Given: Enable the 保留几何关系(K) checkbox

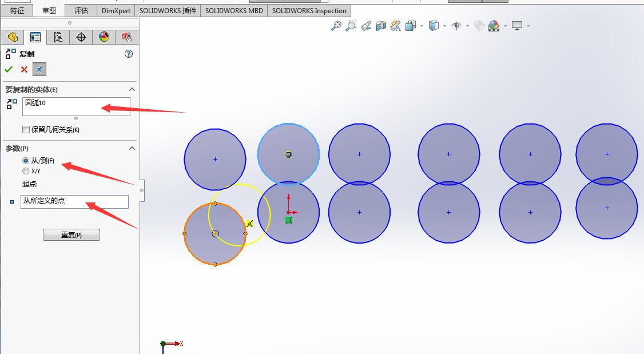Looking at the screenshot, I should (26, 130).
